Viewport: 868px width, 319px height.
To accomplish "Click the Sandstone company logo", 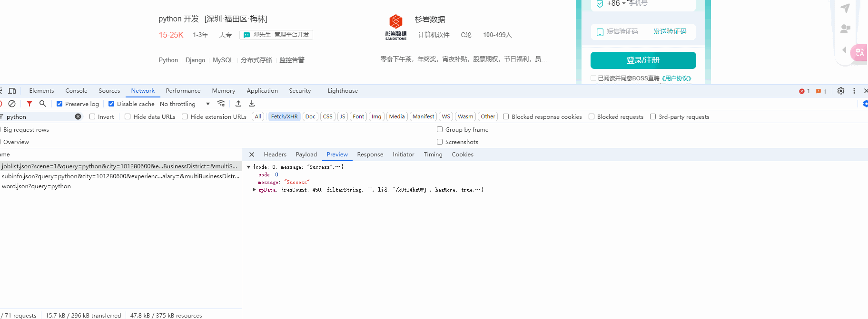I will click(x=396, y=27).
